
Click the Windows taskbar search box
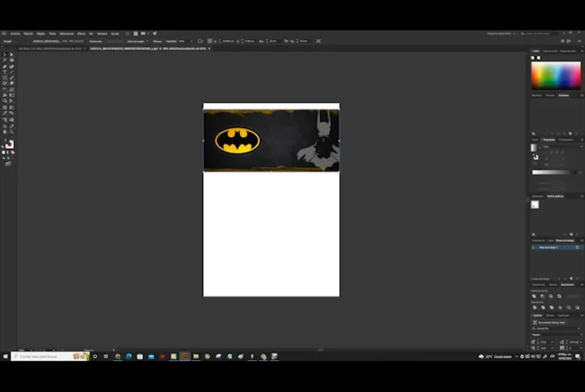(x=42, y=356)
